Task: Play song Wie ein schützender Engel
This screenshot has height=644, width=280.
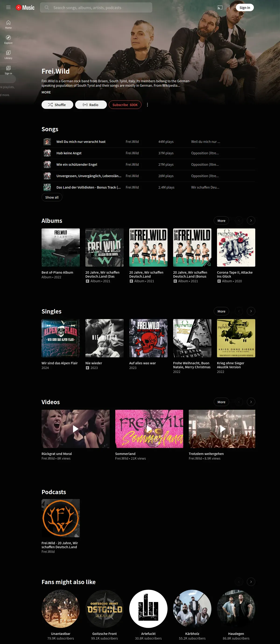Action: point(77,165)
